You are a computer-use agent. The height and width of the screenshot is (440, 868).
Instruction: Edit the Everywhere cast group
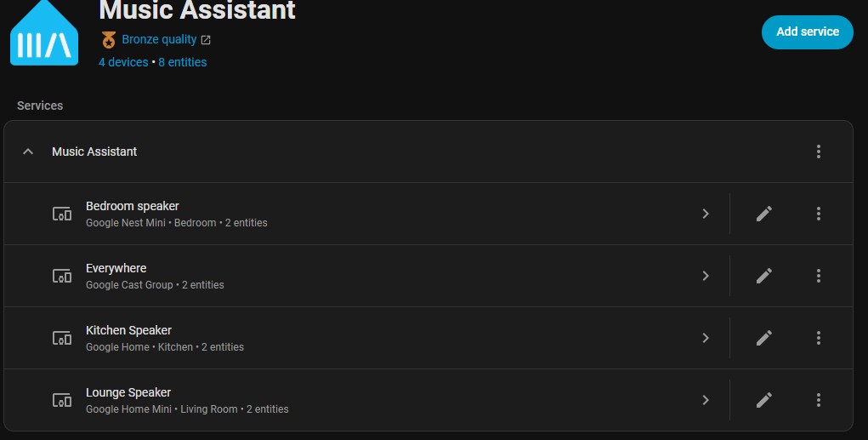coord(764,276)
